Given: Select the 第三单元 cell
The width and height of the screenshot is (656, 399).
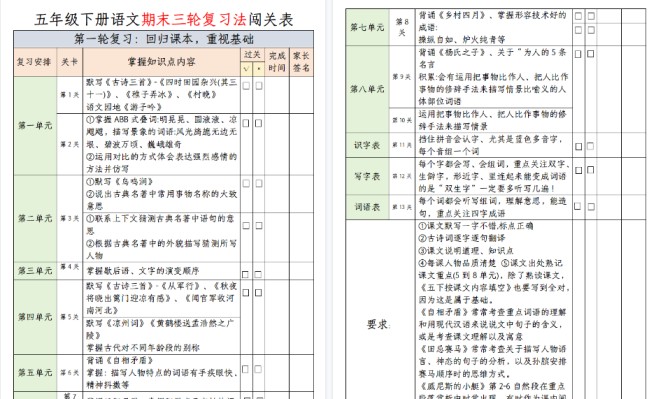Looking at the screenshot, I should point(35,271).
